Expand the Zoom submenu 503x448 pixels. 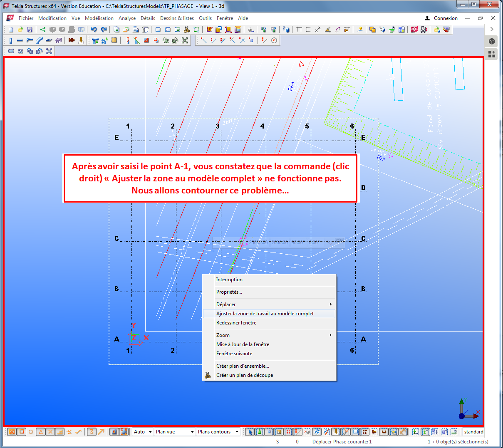pos(269,335)
